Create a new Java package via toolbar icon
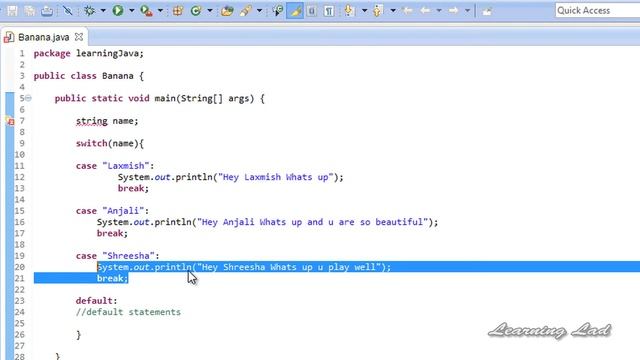The width and height of the screenshot is (640, 360). pos(178,11)
